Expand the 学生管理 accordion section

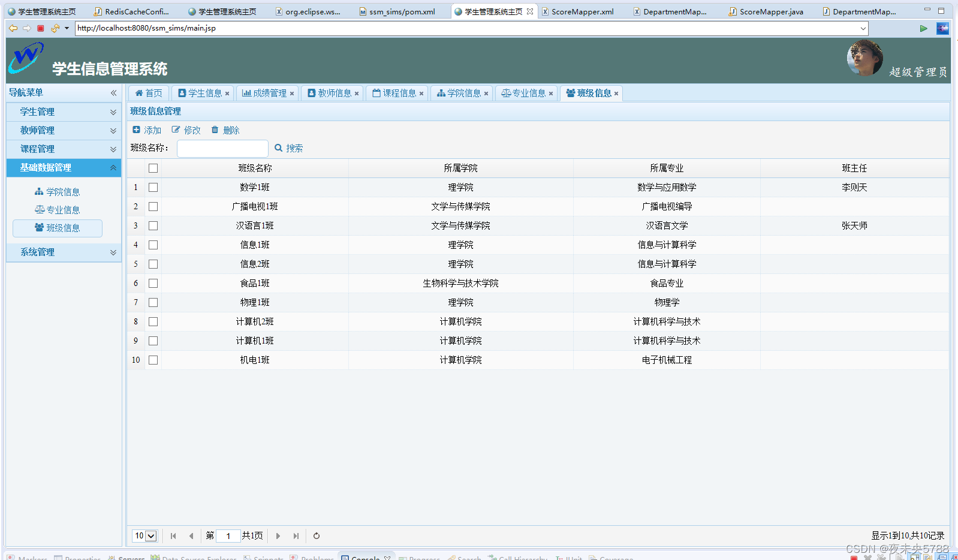tap(64, 112)
